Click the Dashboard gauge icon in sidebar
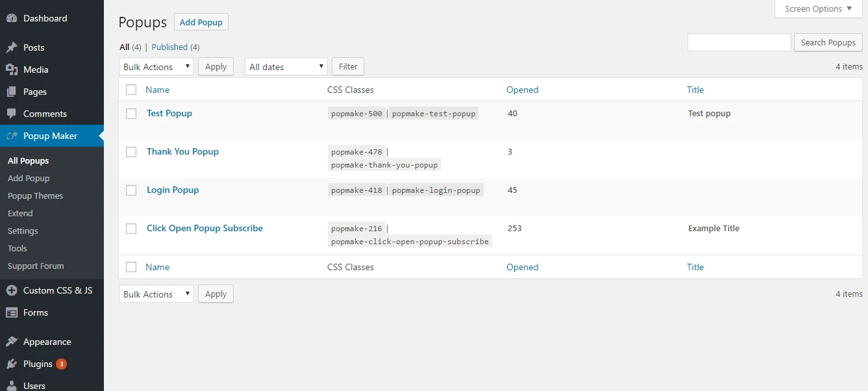The image size is (868, 391). (x=12, y=18)
